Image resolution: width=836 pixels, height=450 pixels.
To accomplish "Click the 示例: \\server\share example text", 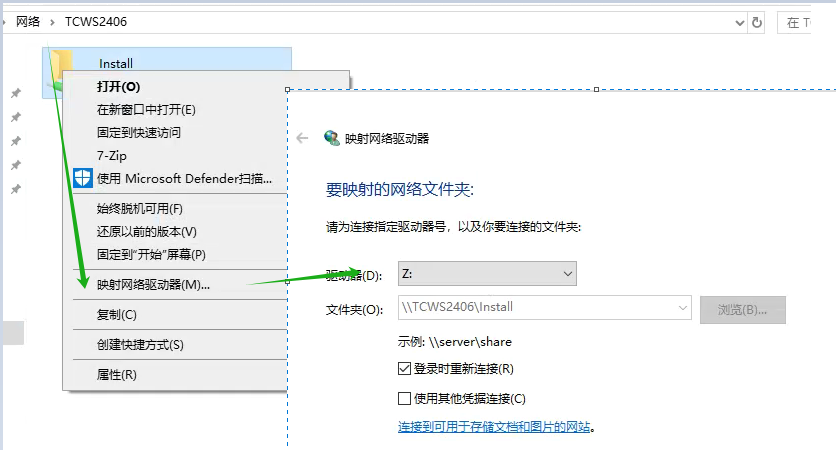I will pyautogui.click(x=455, y=342).
